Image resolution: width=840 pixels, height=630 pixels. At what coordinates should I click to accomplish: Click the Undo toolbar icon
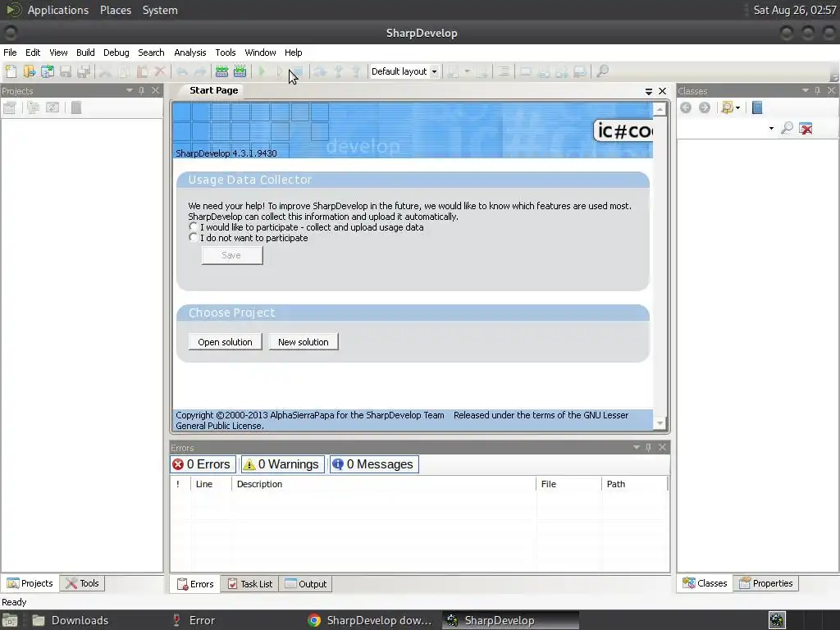pyautogui.click(x=181, y=71)
